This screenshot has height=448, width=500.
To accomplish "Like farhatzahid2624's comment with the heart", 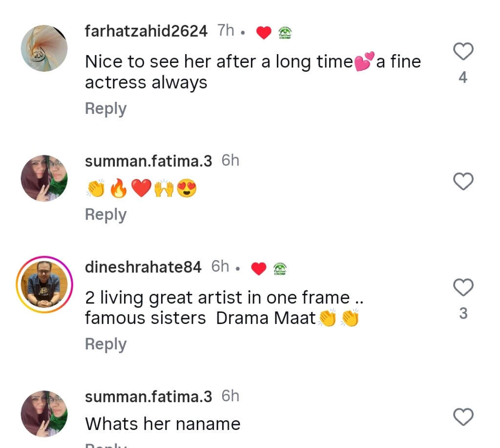I will pos(463,51).
